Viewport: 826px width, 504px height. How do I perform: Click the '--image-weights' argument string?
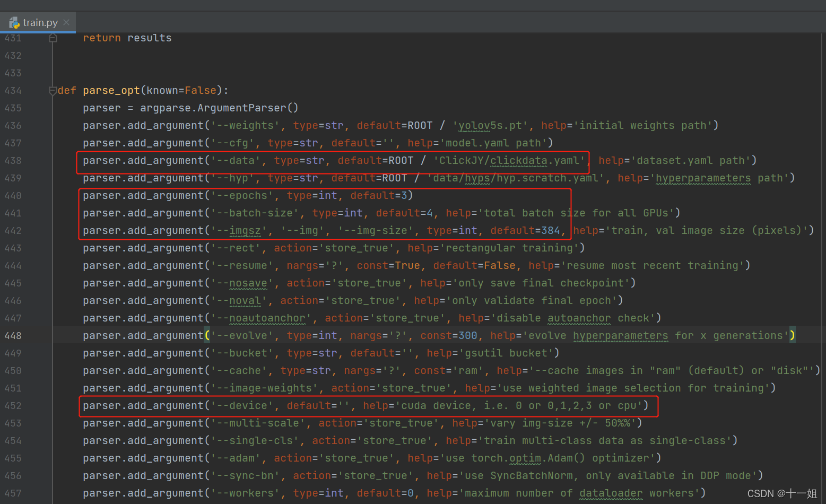click(264, 388)
